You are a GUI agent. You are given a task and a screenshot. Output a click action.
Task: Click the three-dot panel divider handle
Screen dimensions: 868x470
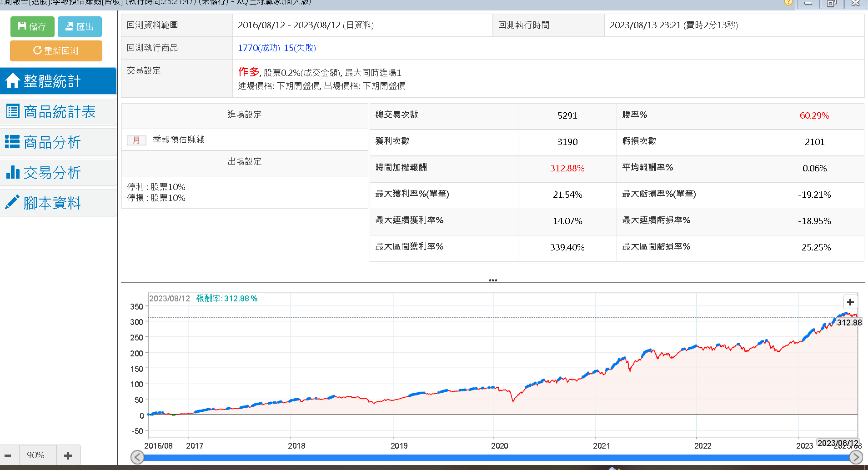(493, 280)
